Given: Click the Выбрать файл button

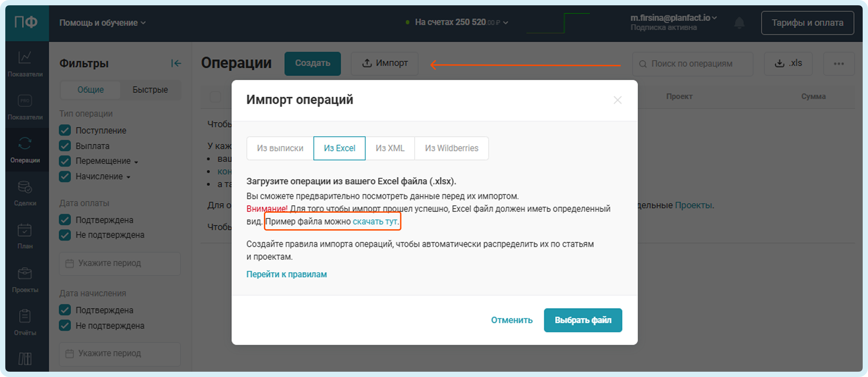Looking at the screenshot, I should pyautogui.click(x=583, y=320).
